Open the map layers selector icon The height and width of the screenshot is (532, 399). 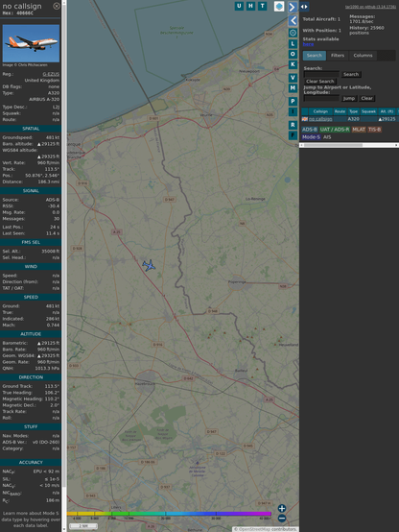point(279,6)
